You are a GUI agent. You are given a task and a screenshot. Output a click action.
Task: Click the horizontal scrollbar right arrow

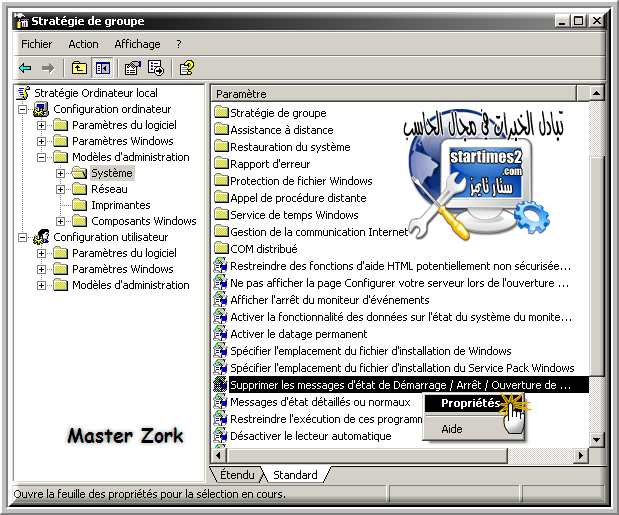580,456
